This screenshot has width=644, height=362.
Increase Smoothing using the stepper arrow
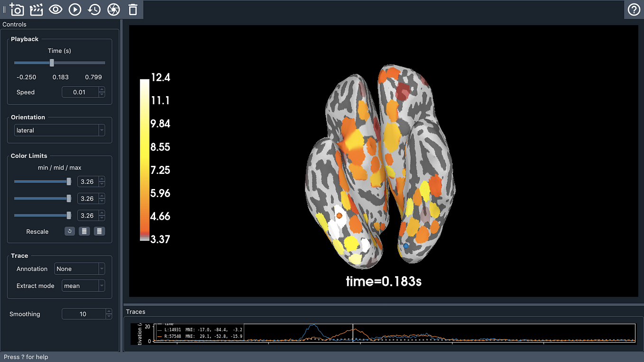point(108,311)
